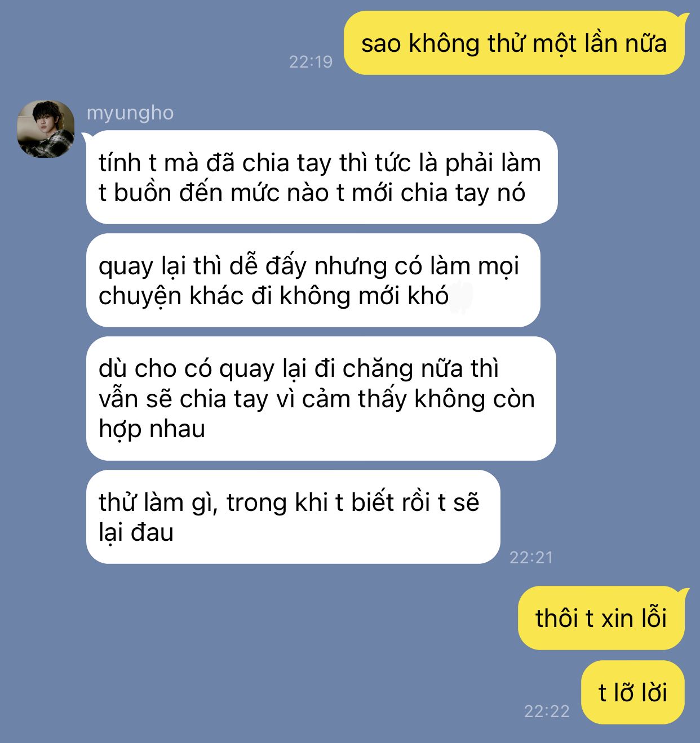Click the words 'hợp nhau' in the third reply
The width and height of the screenshot is (700, 743).
tap(152, 429)
